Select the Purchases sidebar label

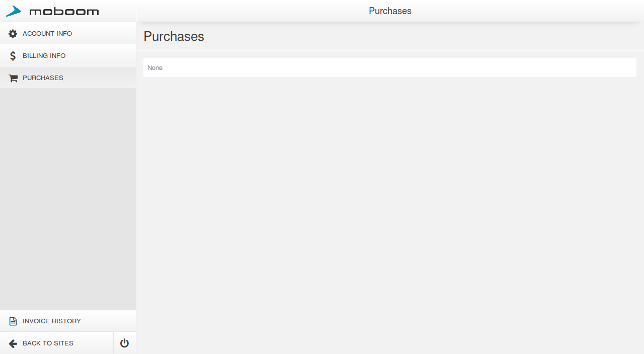click(x=43, y=78)
